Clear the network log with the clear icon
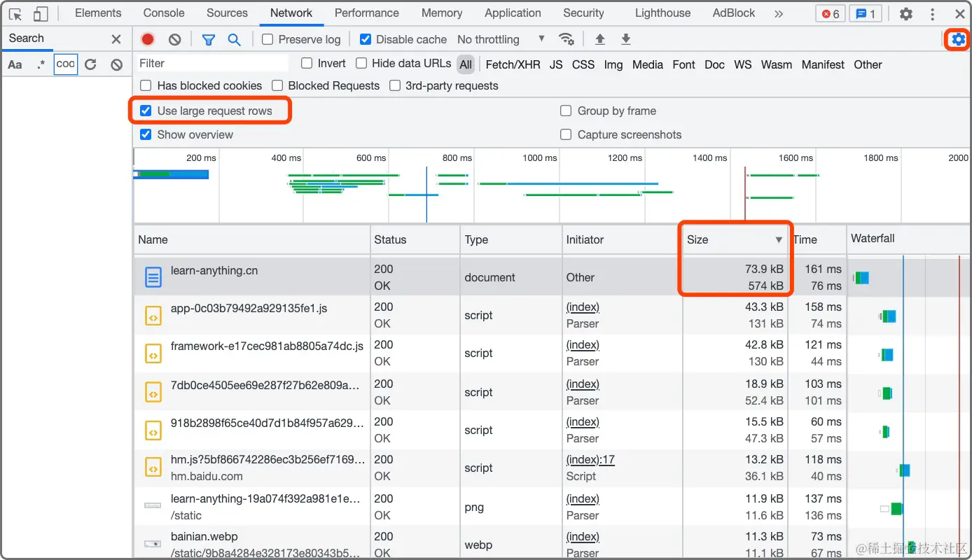The image size is (972, 560). coord(174,40)
